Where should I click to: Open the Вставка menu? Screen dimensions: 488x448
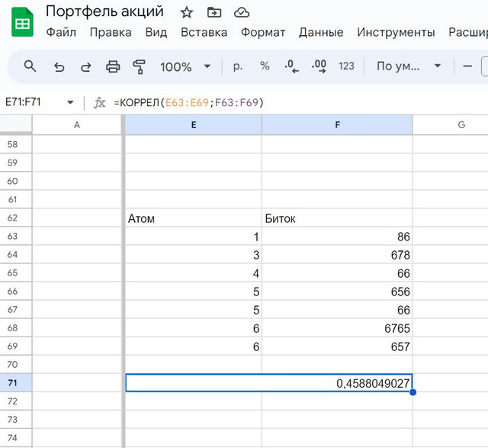click(x=204, y=32)
